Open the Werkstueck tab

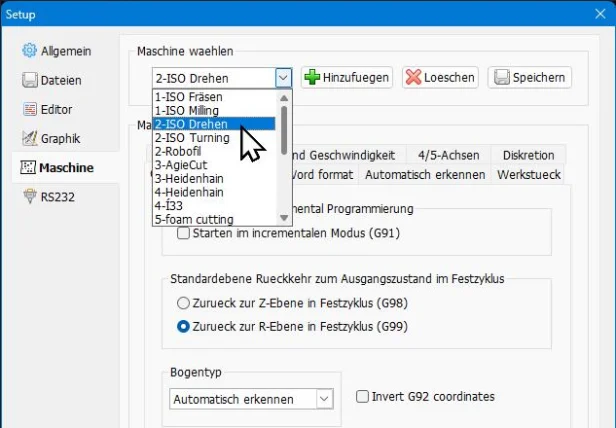(x=528, y=175)
